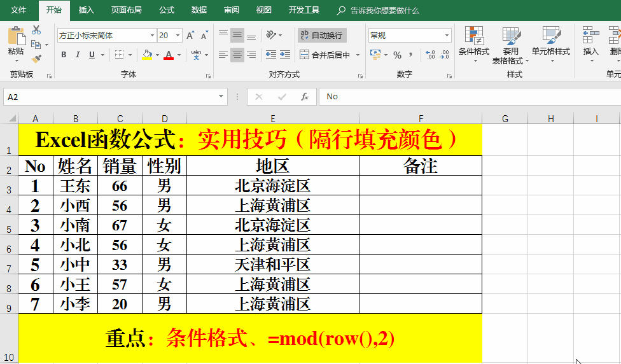Click the Borders icon
The image size is (621, 364).
click(x=119, y=55)
